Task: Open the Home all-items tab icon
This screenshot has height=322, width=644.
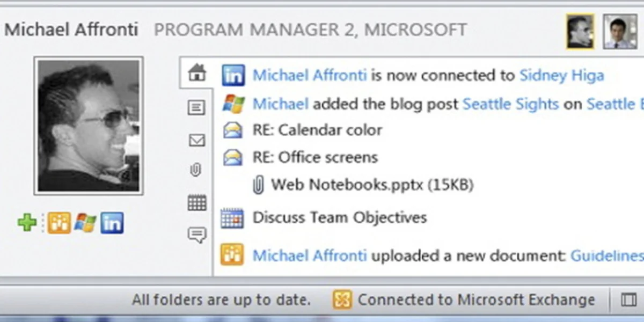Action: click(197, 73)
